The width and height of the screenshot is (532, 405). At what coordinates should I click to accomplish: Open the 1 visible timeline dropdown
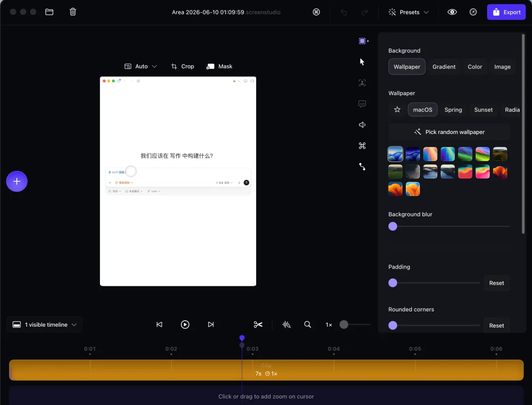pyautogui.click(x=44, y=325)
